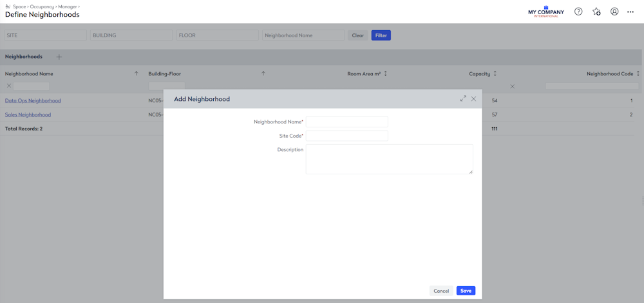The width and height of the screenshot is (644, 303).
Task: Open the help question mark icon
Action: [578, 12]
